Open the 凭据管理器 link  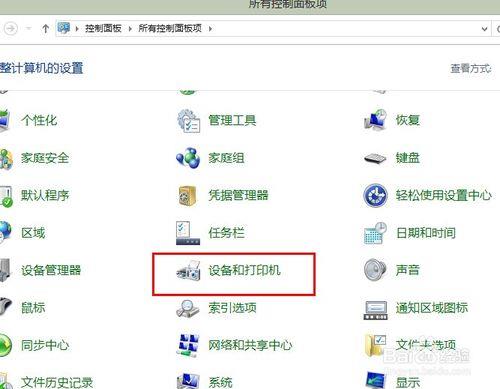click(238, 195)
